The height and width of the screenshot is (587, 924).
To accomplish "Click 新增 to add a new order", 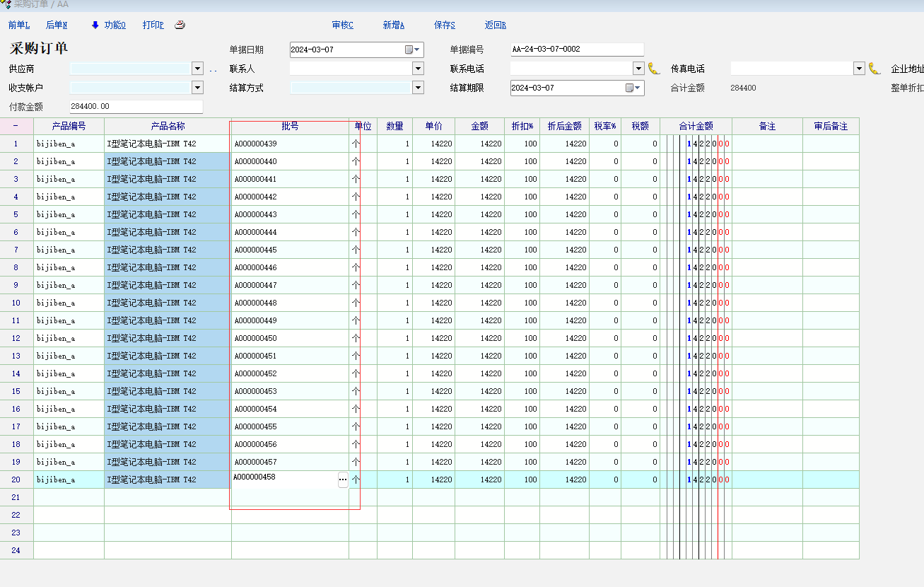I will [393, 25].
